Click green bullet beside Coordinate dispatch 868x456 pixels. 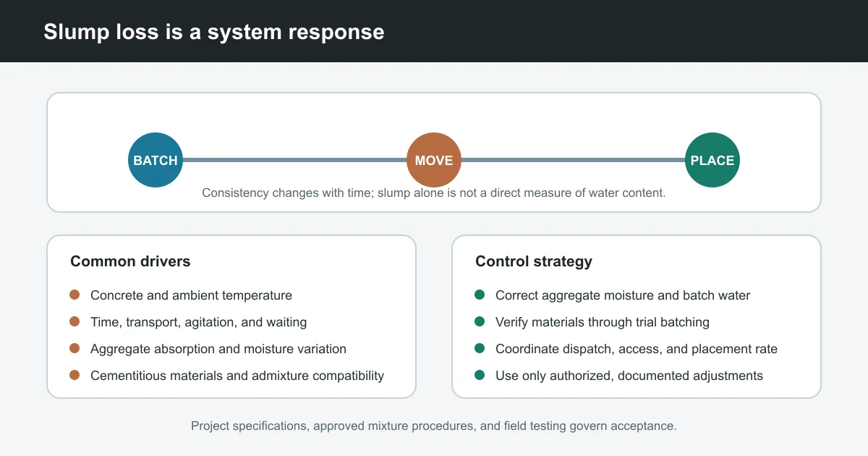click(x=480, y=349)
